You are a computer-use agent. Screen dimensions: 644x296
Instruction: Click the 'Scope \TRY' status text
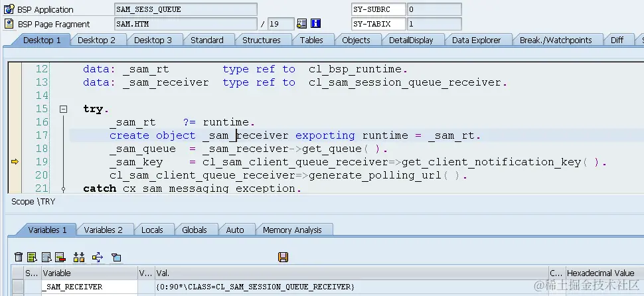[x=33, y=202]
